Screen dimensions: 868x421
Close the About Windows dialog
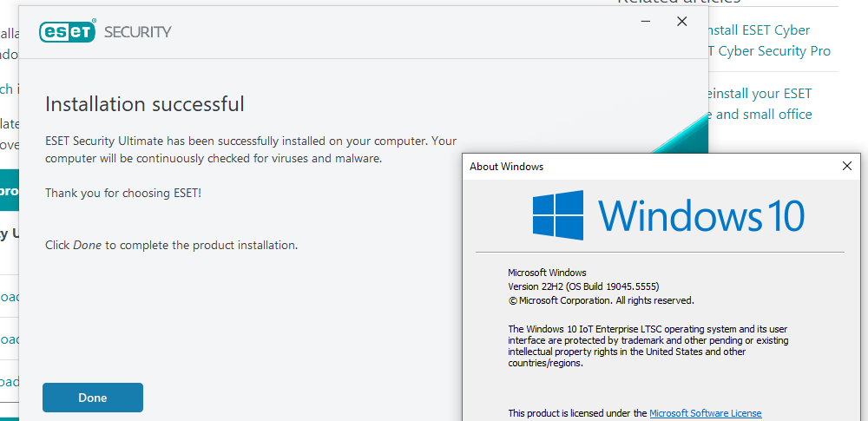click(x=846, y=166)
